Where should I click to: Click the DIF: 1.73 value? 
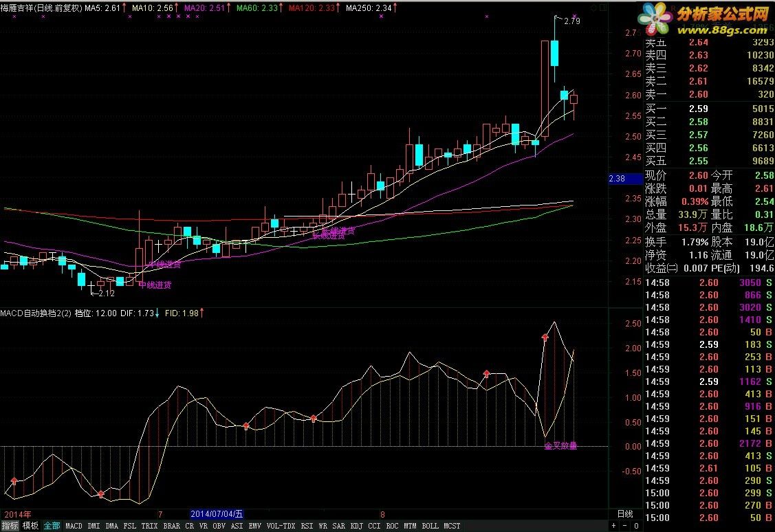pyautogui.click(x=137, y=313)
